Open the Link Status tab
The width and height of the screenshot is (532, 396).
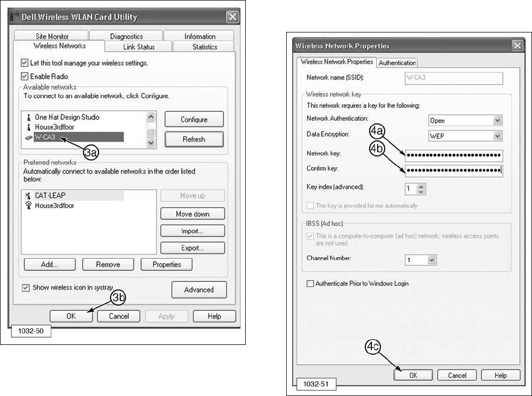139,46
